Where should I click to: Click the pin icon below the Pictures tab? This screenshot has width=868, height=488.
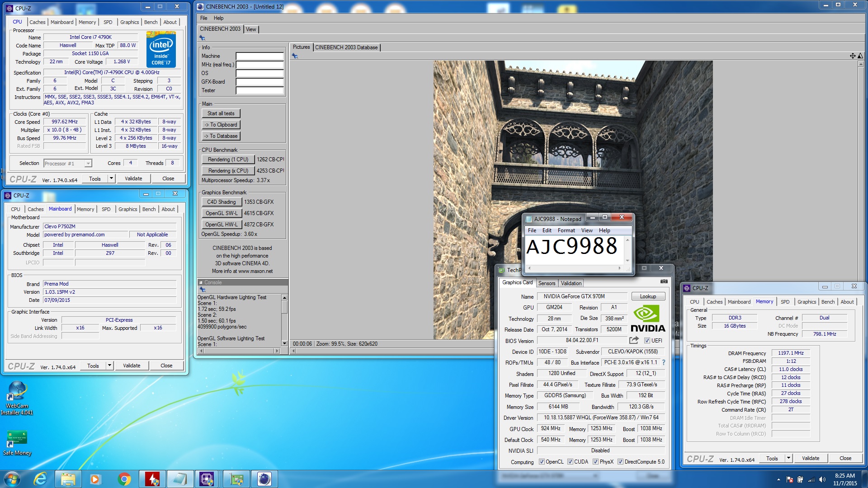[295, 56]
